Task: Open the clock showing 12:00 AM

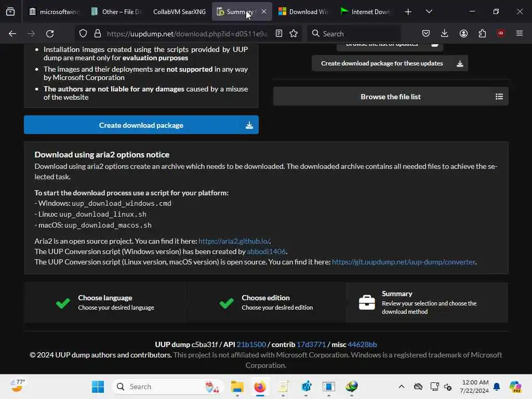Action: pos(474,387)
